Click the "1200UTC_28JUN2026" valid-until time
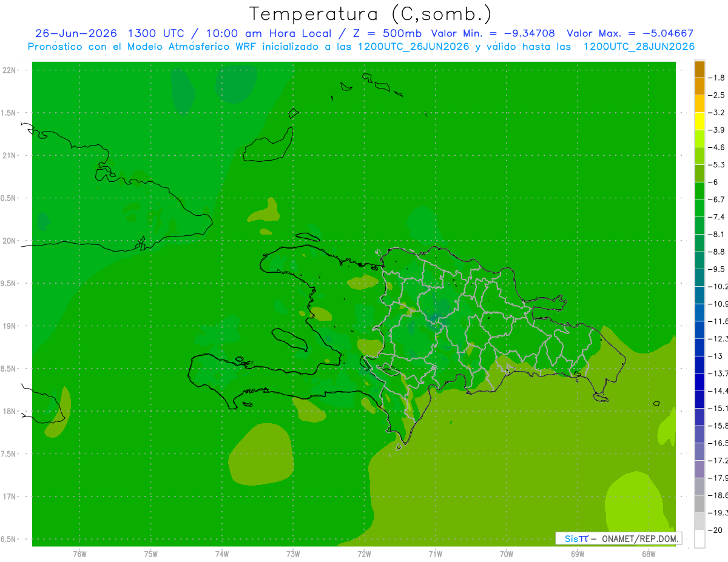 (639, 47)
